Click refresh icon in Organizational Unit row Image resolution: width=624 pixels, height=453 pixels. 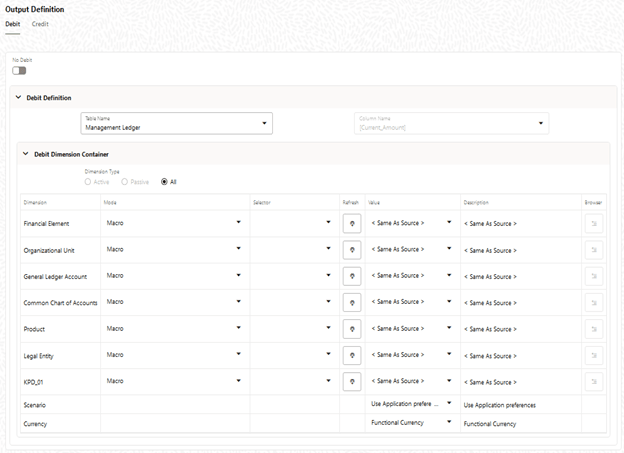tap(352, 250)
